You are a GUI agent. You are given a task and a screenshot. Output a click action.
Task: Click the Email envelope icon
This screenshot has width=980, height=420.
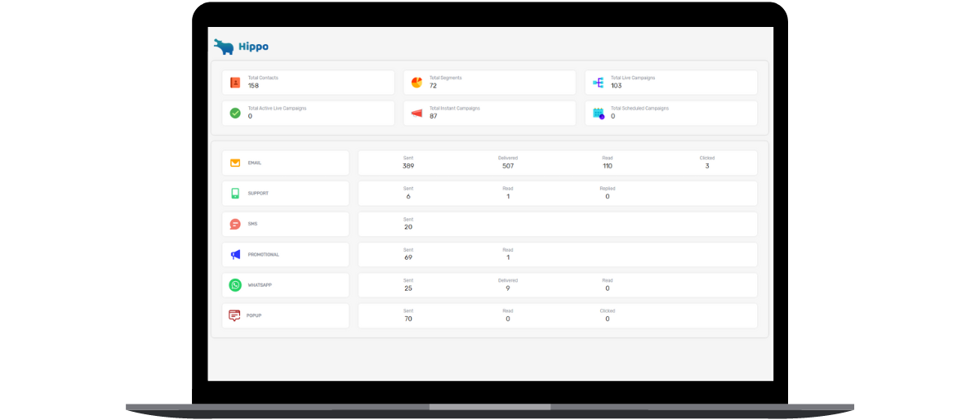tap(235, 163)
